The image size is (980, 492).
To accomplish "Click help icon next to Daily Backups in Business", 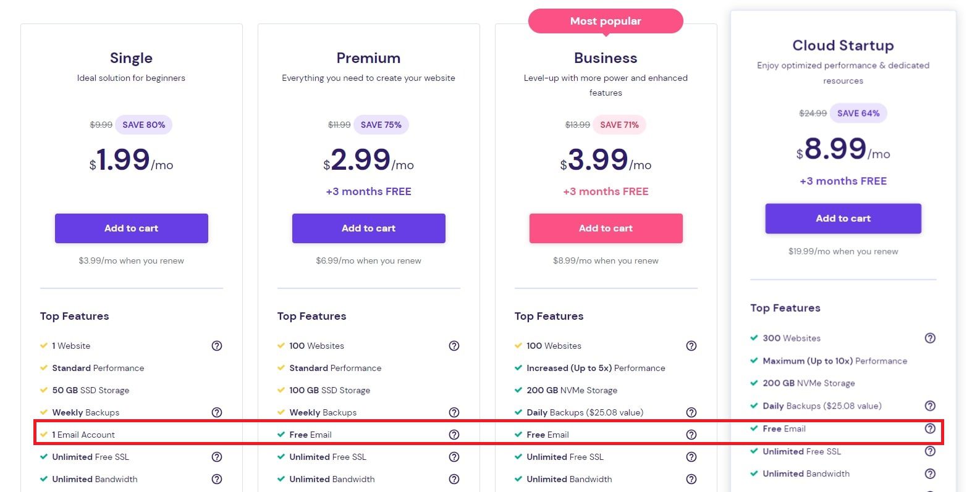I will (691, 412).
